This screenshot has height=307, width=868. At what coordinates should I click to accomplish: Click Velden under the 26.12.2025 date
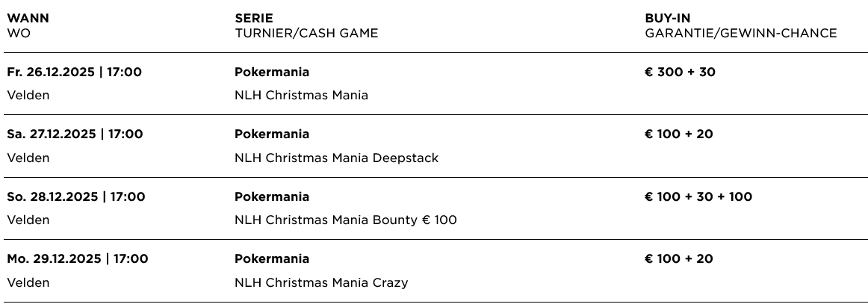point(28,95)
